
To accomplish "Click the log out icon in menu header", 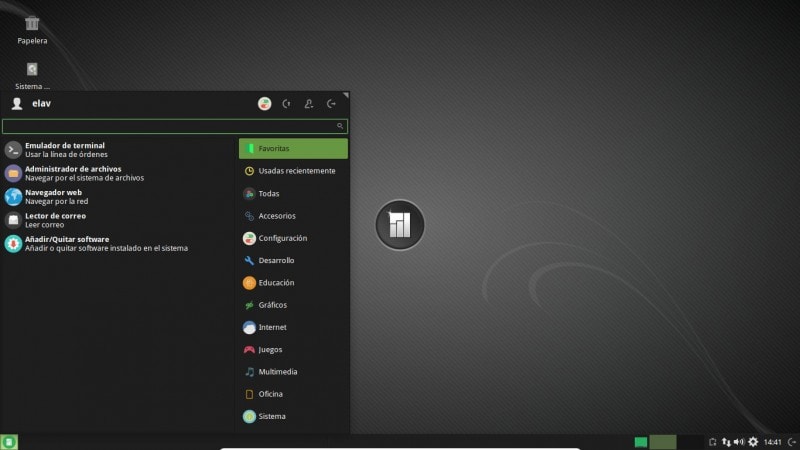I will point(331,104).
